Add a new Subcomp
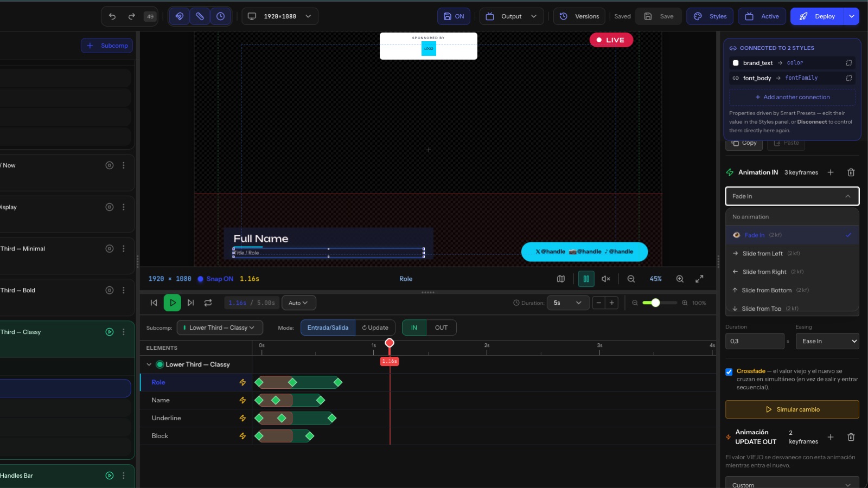The height and width of the screenshot is (488, 868). (107, 46)
